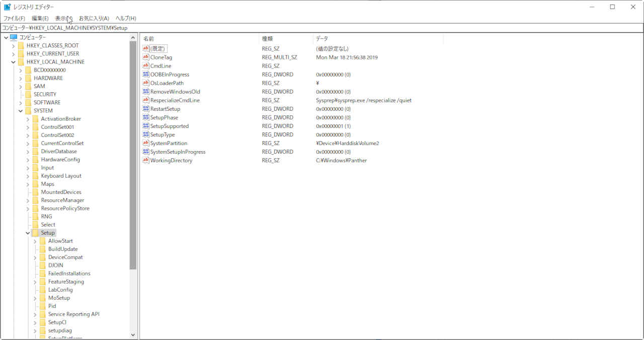Click the Registry Editor app icon in title bar
This screenshot has height=340, width=644.
[7, 7]
